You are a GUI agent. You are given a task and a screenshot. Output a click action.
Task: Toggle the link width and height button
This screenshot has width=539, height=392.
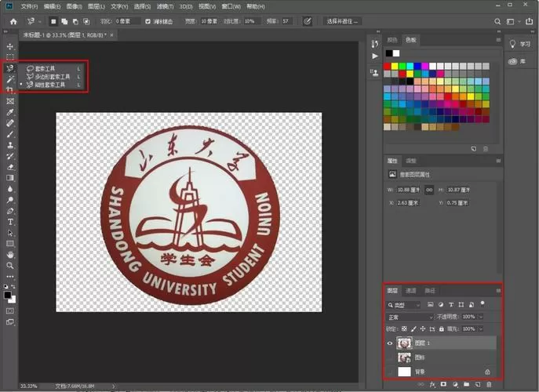(x=429, y=190)
